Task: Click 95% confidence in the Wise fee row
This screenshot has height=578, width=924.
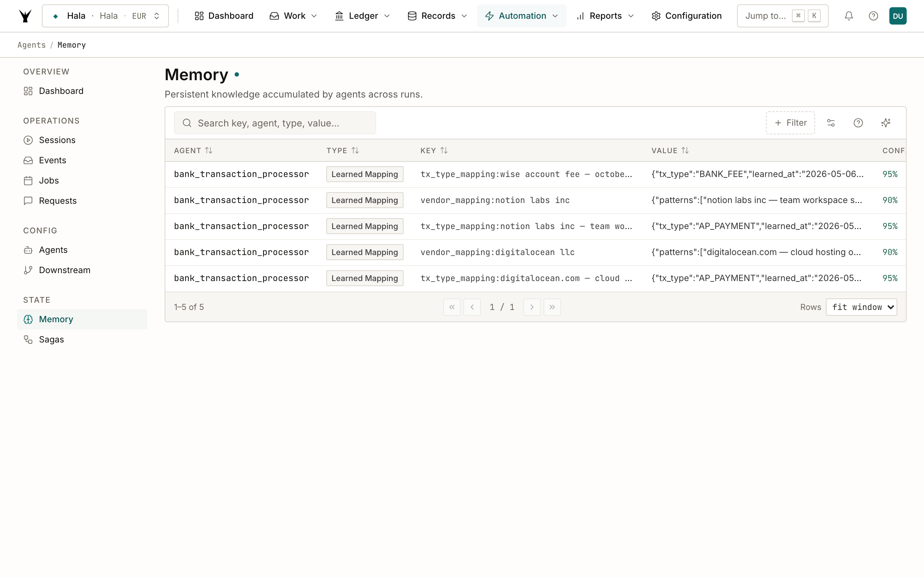Action: pyautogui.click(x=890, y=174)
